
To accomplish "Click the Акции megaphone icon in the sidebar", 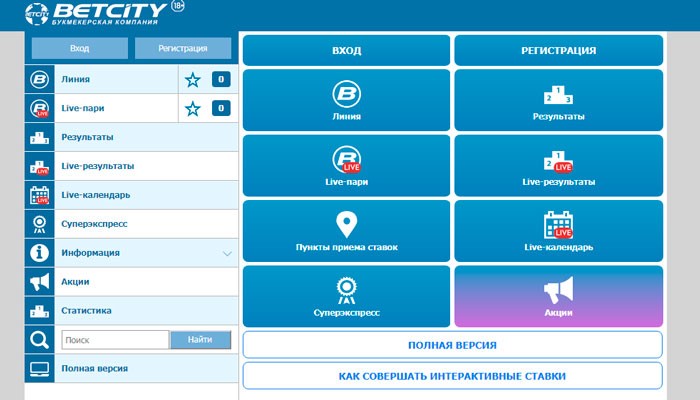I will tap(39, 282).
